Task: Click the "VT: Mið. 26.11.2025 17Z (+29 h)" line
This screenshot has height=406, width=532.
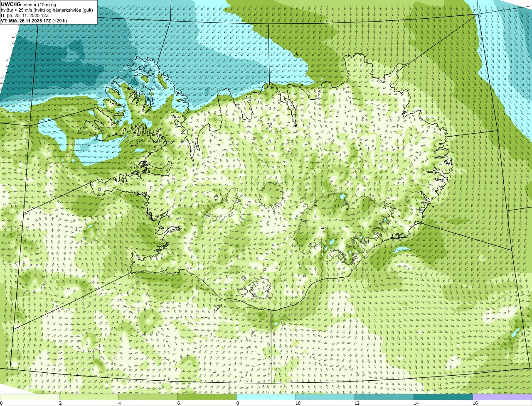Action: [34, 21]
